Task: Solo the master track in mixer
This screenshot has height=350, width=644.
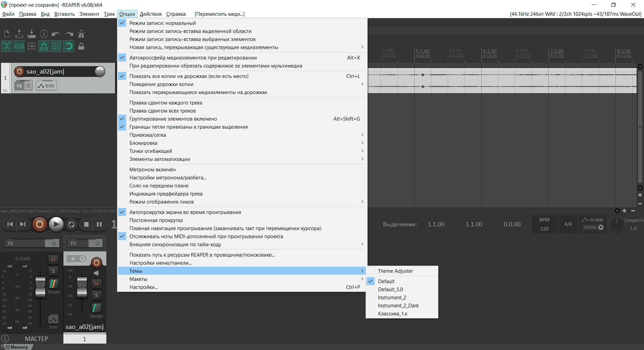Action: [53, 271]
